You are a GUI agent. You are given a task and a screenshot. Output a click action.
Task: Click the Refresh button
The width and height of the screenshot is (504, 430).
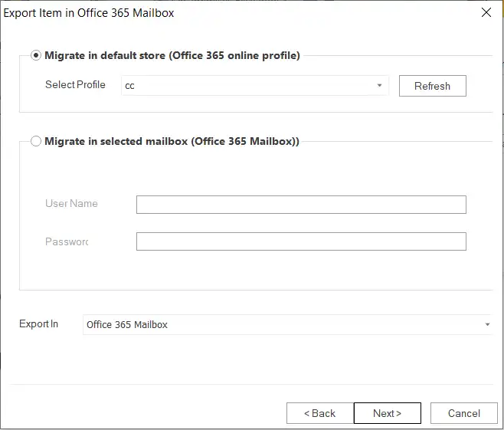432,86
